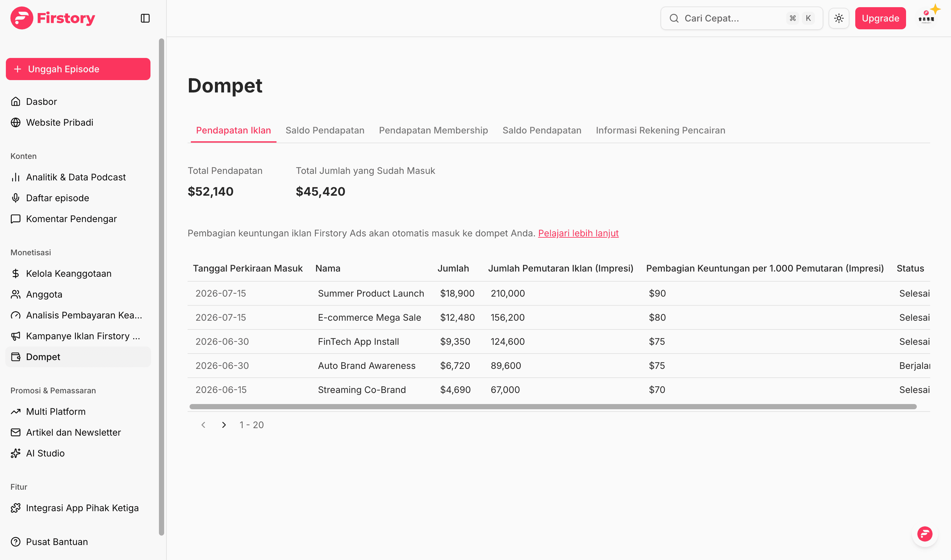The height and width of the screenshot is (560, 951).
Task: Click the table's horizontal scrollbar
Action: pos(553,406)
